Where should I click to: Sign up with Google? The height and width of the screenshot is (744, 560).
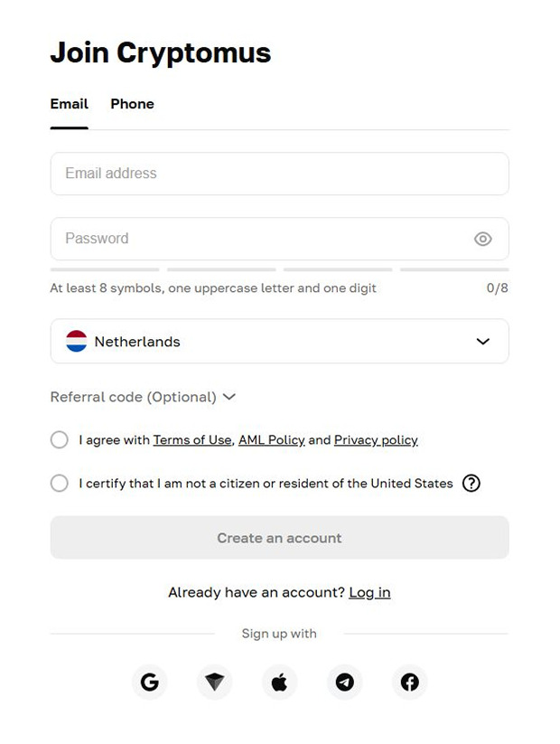pyautogui.click(x=149, y=682)
